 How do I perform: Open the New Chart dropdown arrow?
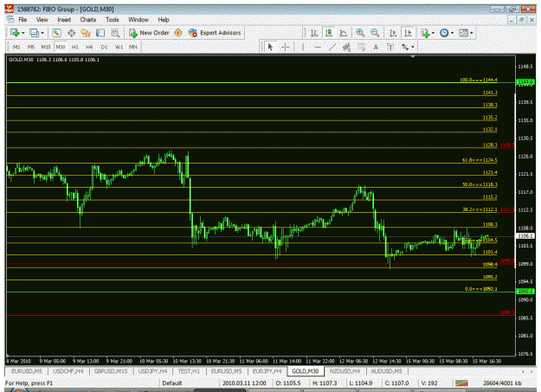tap(23, 33)
